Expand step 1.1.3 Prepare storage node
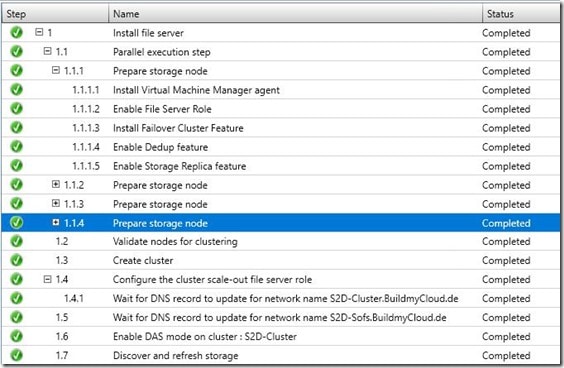 coord(56,203)
